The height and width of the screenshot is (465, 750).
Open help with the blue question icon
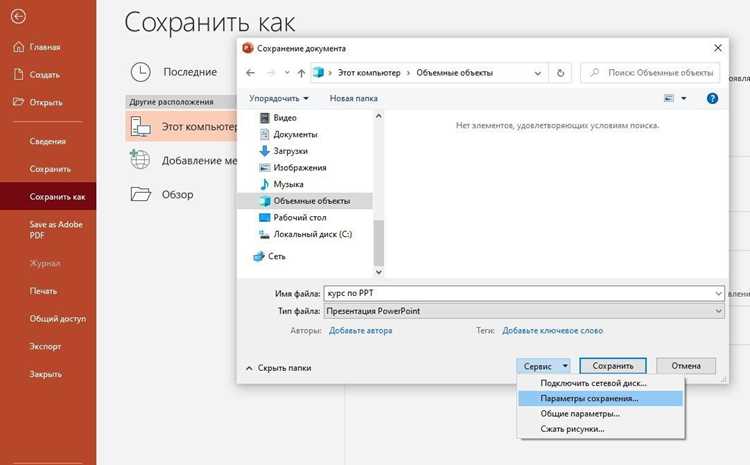coord(712,99)
